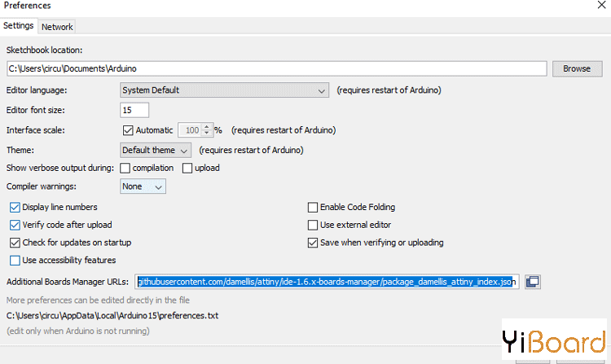Click the Additional Boards Manager URLs field
This screenshot has width=611, height=364.
click(327, 282)
